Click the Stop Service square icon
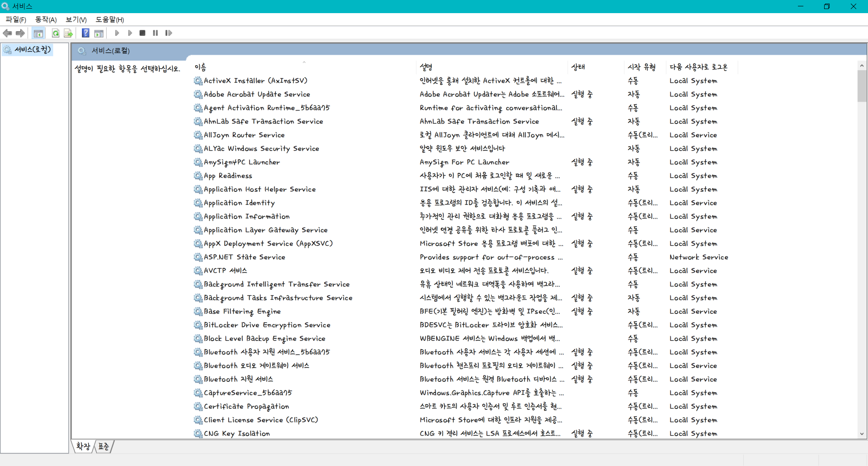 point(142,33)
